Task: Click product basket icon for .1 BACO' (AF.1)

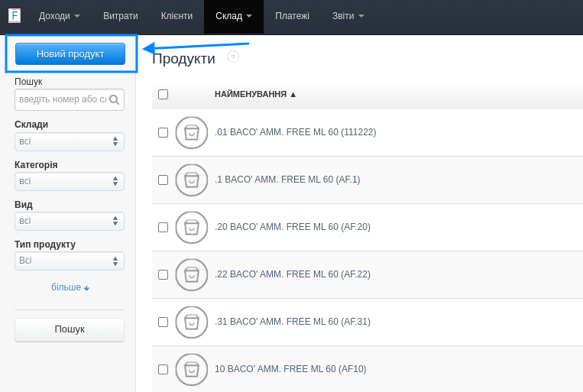Action: click(x=191, y=180)
